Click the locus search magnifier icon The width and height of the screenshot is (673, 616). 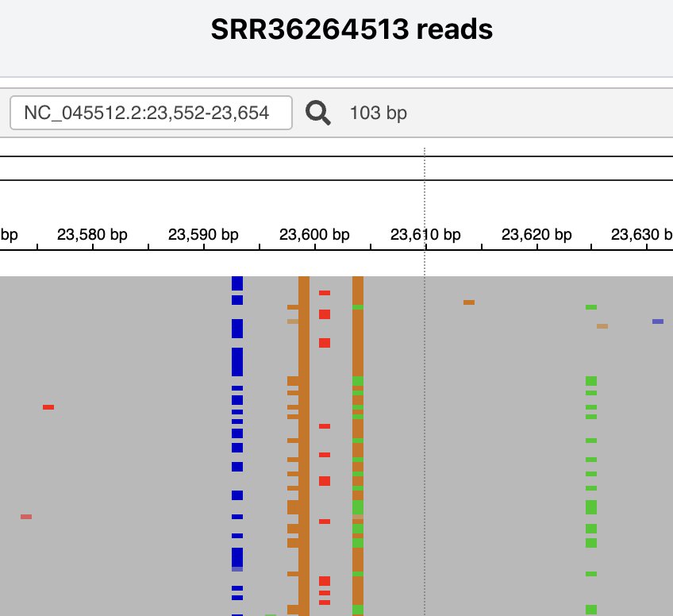(x=318, y=113)
